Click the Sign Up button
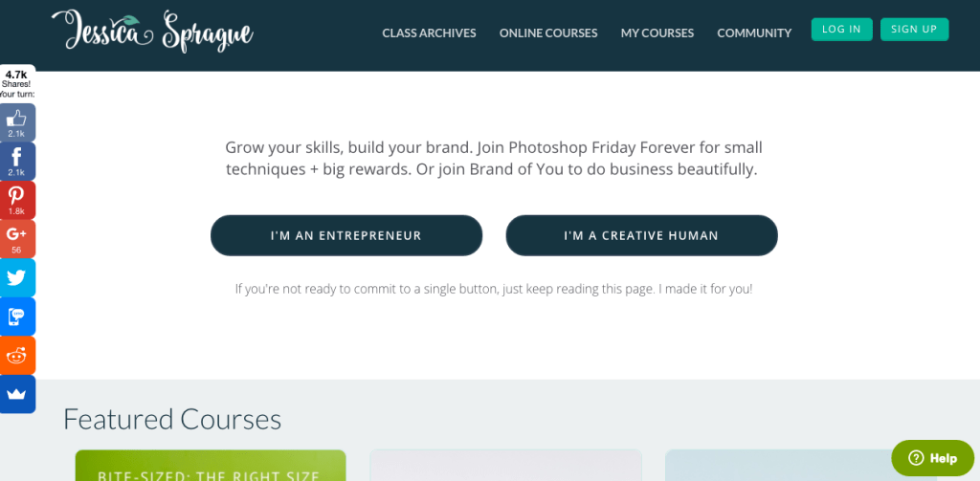This screenshot has width=980, height=481. (914, 30)
